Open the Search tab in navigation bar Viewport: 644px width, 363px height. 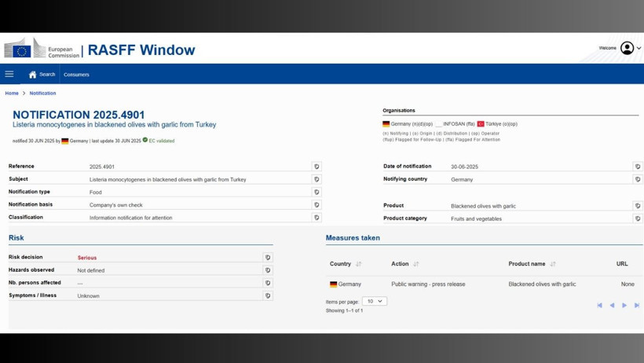tap(42, 75)
